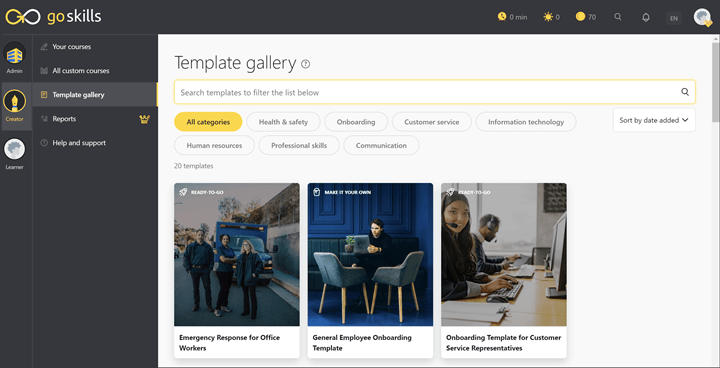The height and width of the screenshot is (368, 720).
Task: Change language with the EN button
Action: pos(674,18)
